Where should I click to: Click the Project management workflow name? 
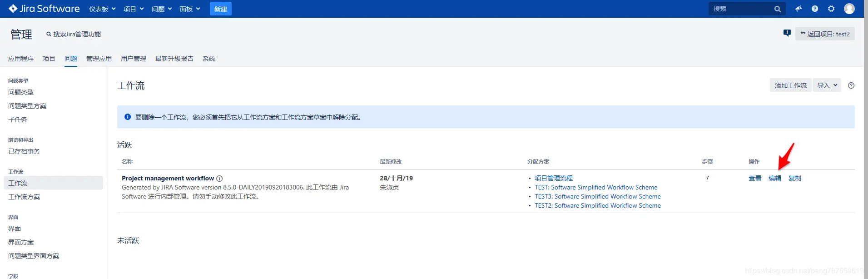(168, 178)
